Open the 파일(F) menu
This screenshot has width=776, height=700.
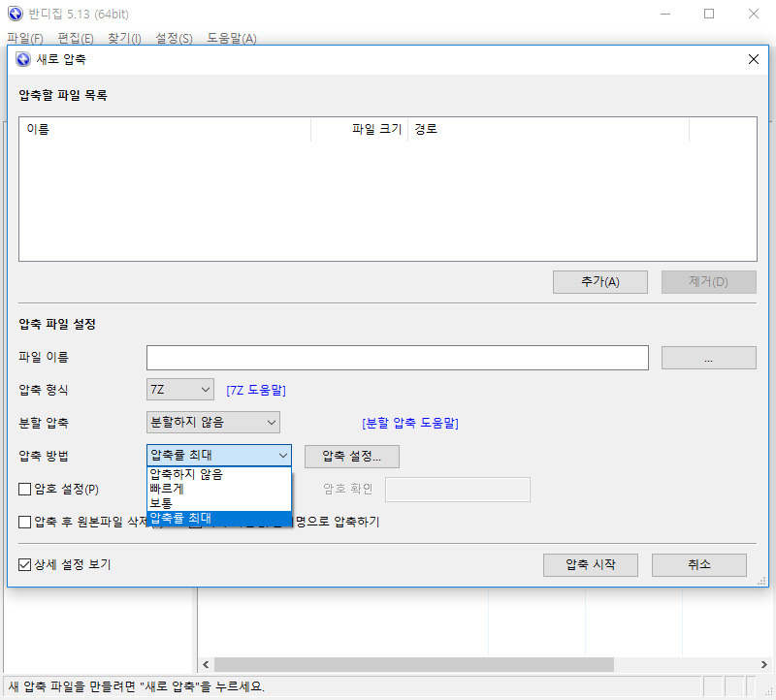(25, 38)
